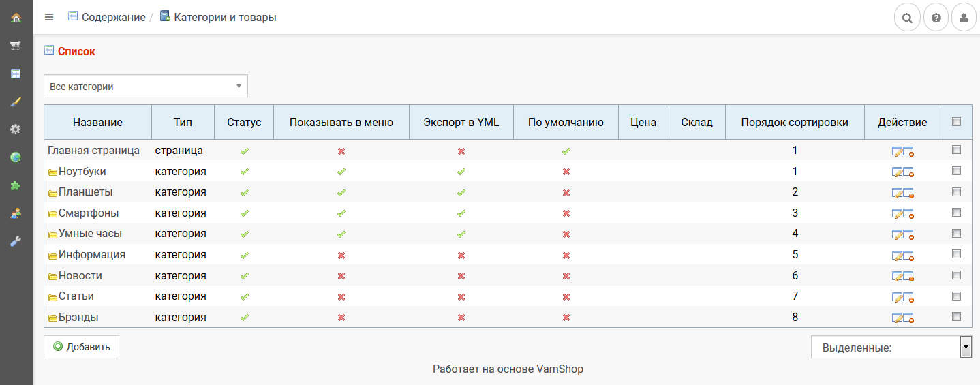Screen dimensions: 980x385
Task: Open the globe icon in sidebar
Action: coord(16,157)
